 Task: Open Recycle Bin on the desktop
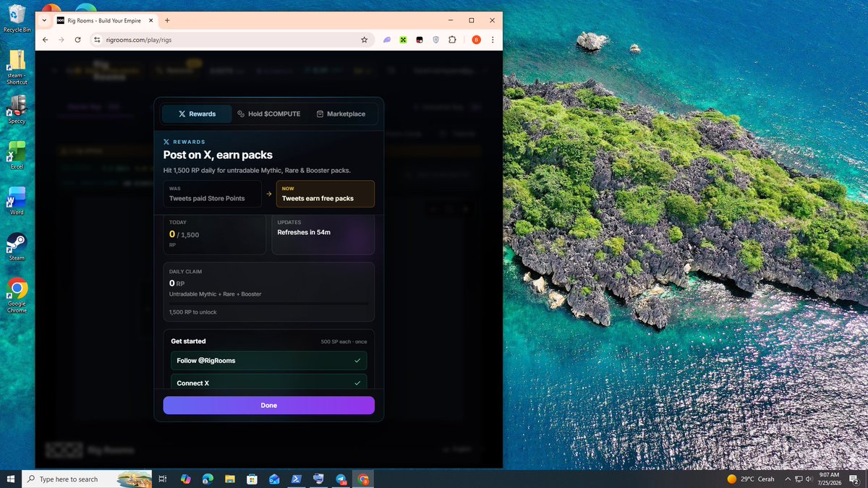17,19
